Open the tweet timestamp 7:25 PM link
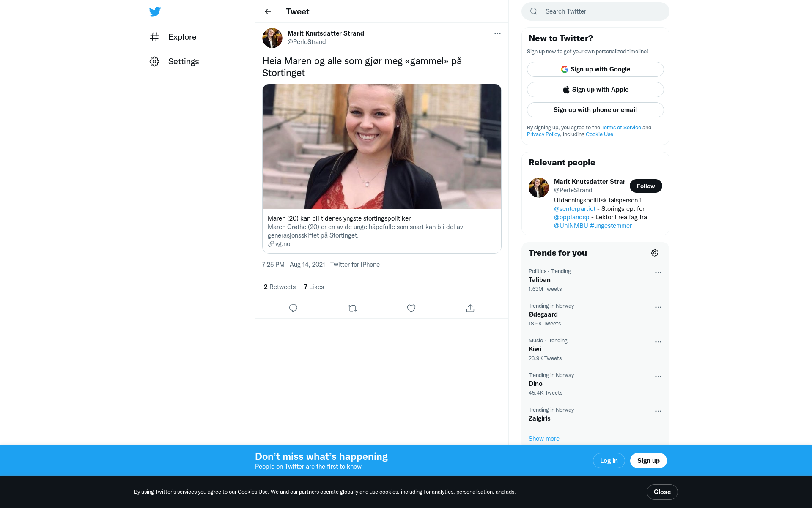Image resolution: width=812 pixels, height=508 pixels. pos(294,265)
